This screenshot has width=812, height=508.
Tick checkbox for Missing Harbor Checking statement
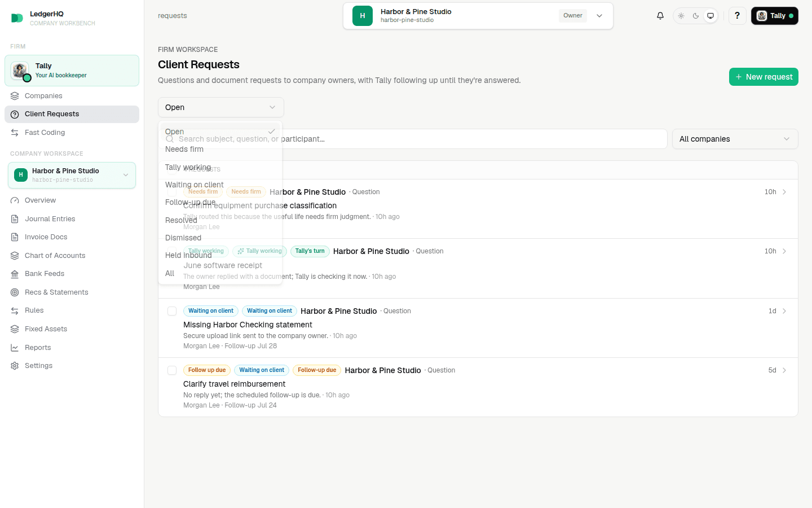pyautogui.click(x=172, y=311)
